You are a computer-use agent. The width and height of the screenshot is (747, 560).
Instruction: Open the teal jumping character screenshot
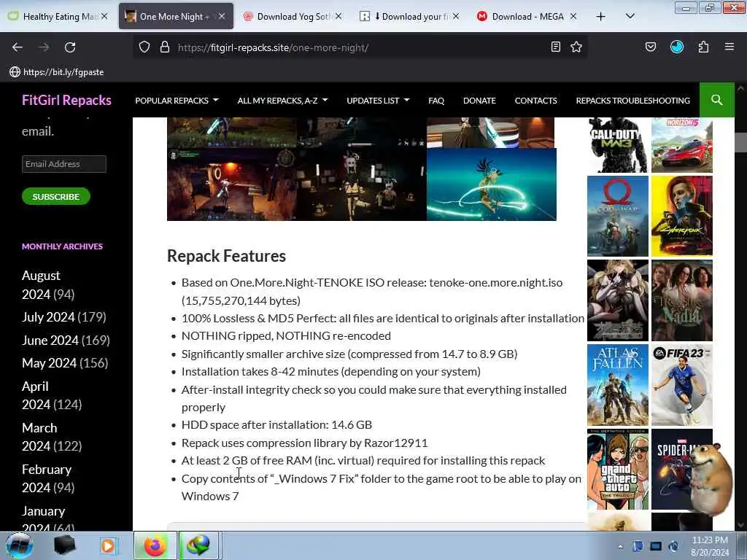click(491, 184)
